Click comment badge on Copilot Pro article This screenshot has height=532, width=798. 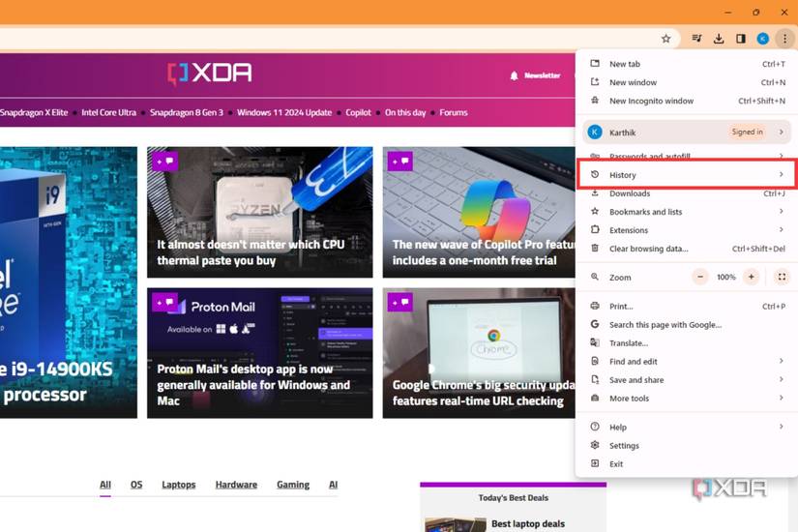(x=400, y=162)
